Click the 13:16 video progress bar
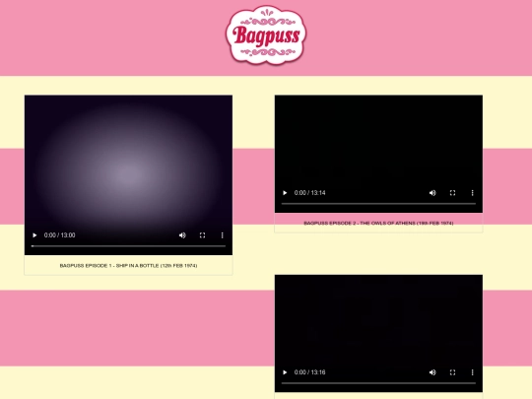The image size is (532, 399). pos(378,383)
